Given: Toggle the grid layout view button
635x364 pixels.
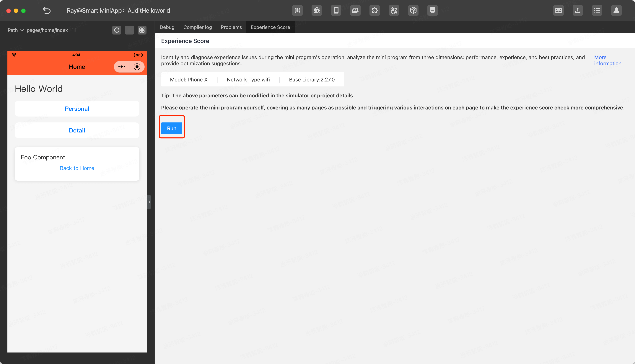Looking at the screenshot, I should click(142, 30).
